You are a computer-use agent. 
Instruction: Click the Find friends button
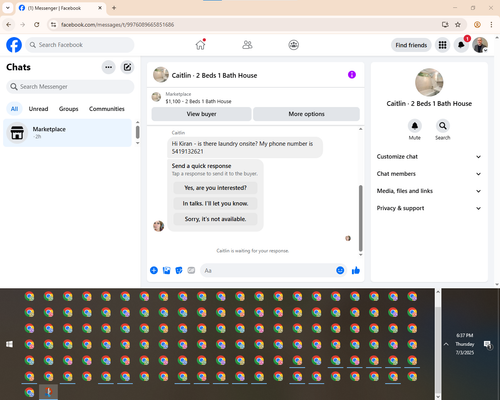tap(411, 45)
